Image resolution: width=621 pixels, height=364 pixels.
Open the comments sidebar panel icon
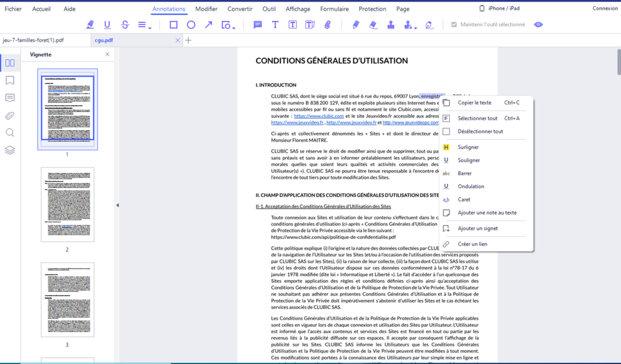10,98
